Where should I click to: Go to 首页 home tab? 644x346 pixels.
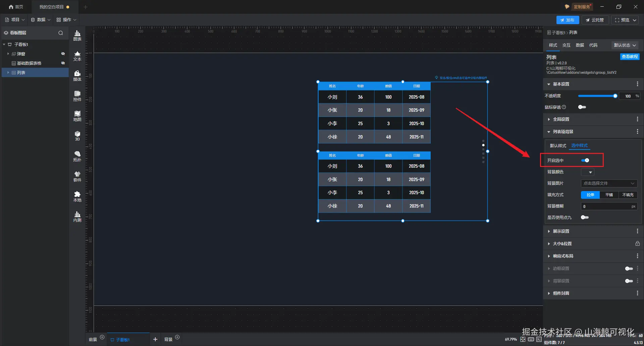[16, 7]
